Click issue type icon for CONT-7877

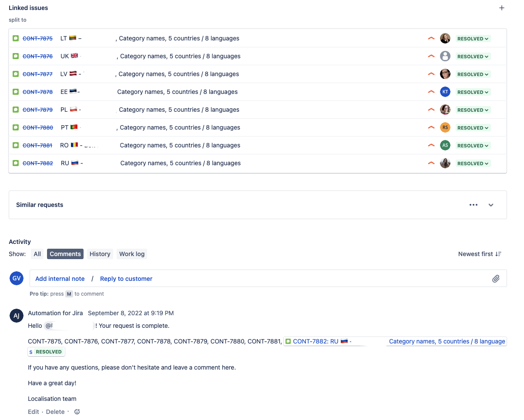16,74
